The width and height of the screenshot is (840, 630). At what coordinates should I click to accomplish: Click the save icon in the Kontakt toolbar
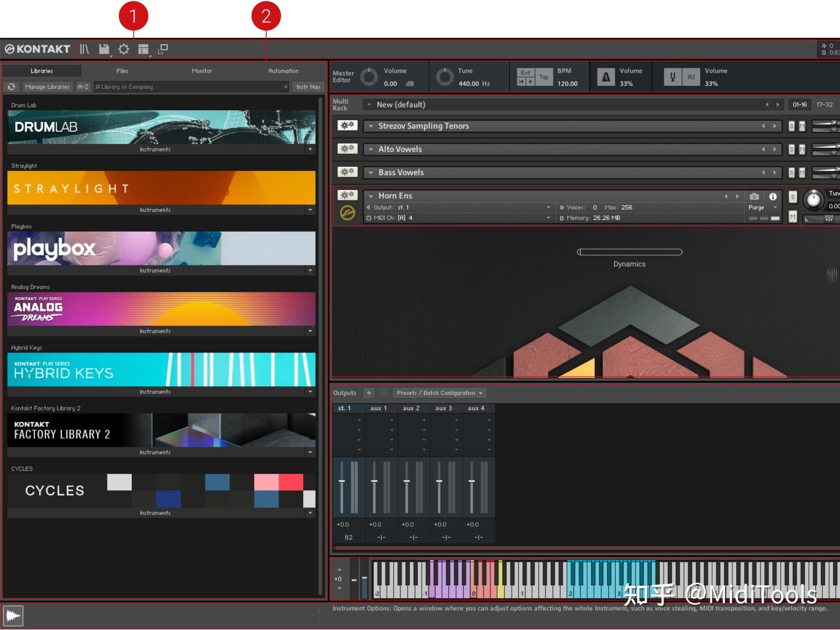[x=104, y=49]
